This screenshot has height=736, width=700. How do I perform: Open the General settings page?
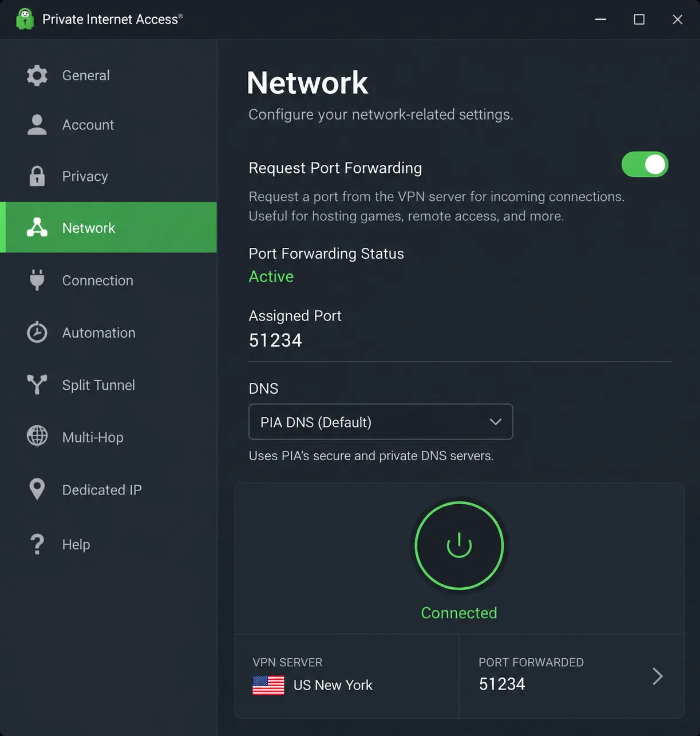pyautogui.click(x=109, y=76)
